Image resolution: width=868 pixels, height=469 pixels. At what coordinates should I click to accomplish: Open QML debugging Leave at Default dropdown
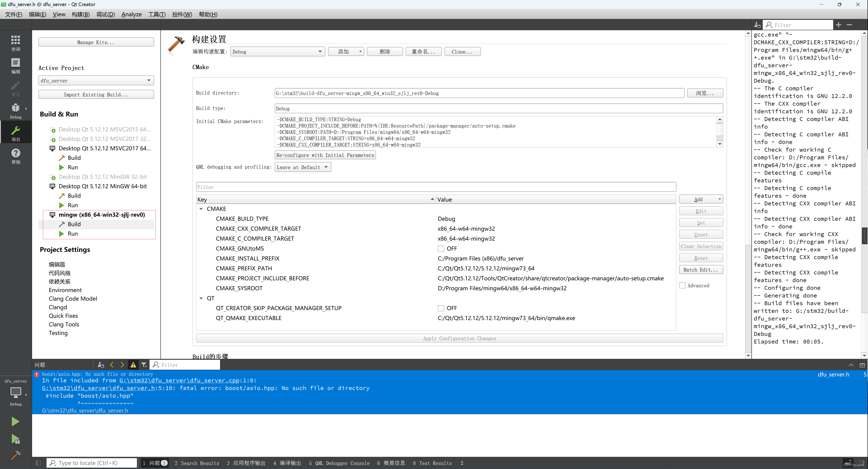pyautogui.click(x=303, y=167)
